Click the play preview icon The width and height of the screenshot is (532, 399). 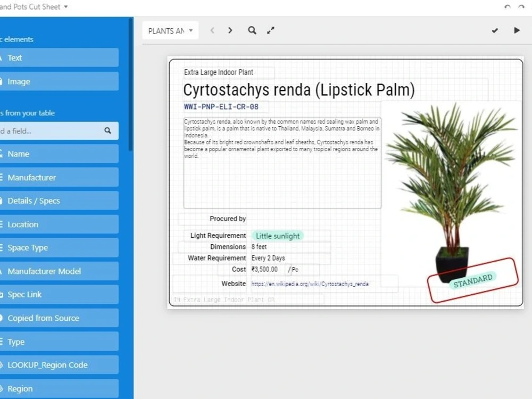pos(517,30)
